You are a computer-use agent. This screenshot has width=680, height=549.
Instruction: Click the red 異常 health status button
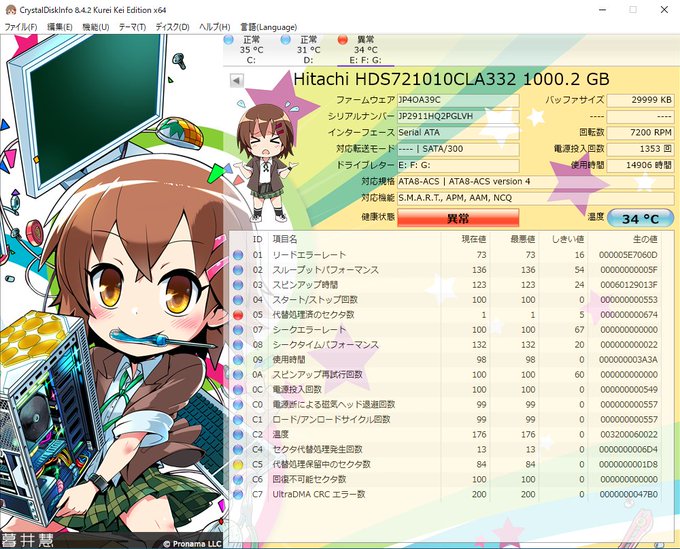(458, 218)
